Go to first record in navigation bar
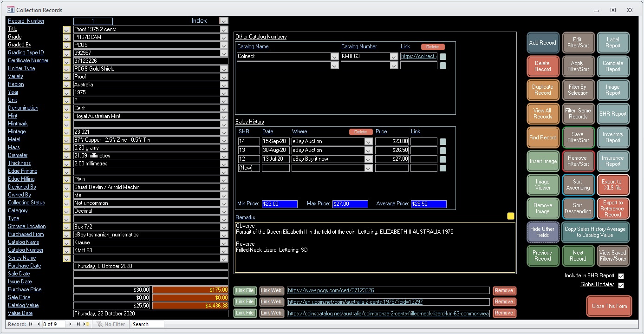Viewport: 644px width, 334px height. click(31, 324)
